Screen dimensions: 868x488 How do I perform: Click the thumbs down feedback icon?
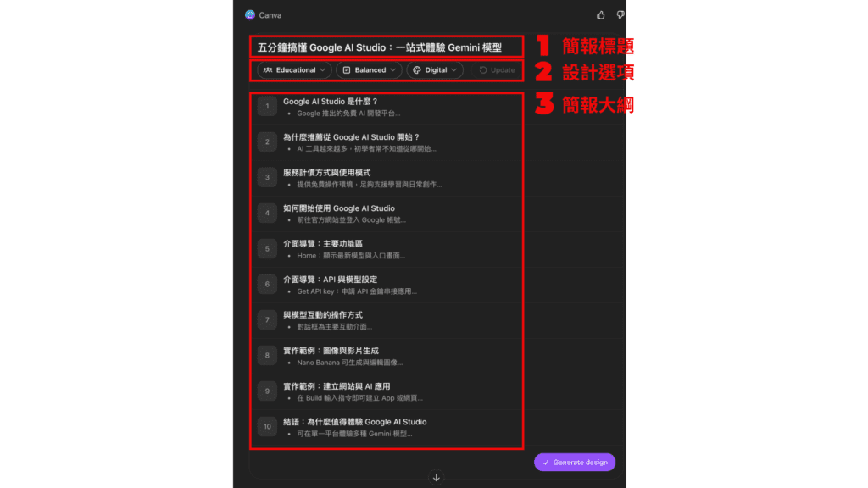pyautogui.click(x=620, y=14)
